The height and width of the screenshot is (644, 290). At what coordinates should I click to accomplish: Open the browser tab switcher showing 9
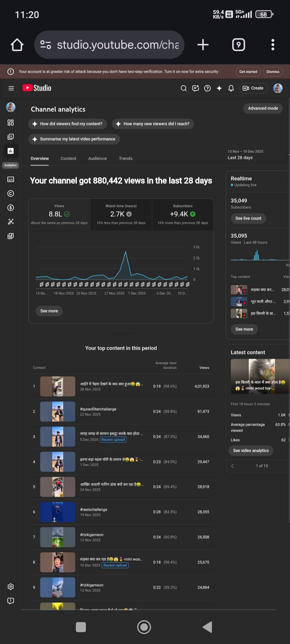[238, 45]
